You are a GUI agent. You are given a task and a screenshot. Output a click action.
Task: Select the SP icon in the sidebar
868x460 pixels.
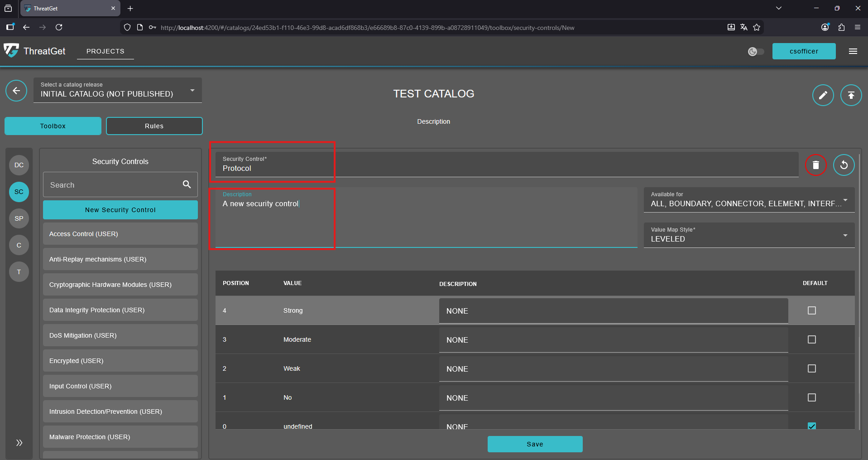tap(19, 218)
